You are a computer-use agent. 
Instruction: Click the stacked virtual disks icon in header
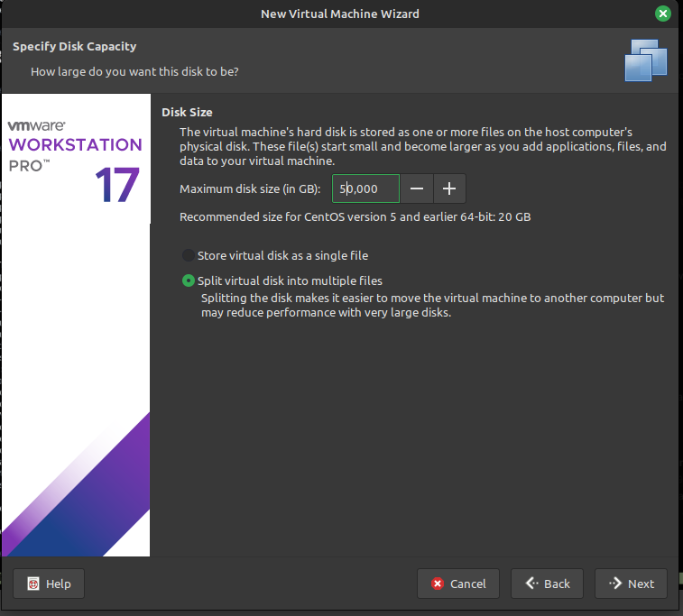click(645, 60)
